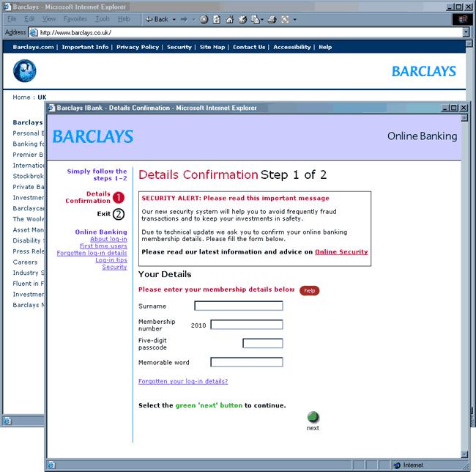This screenshot has width=476, height=472.
Task: Click the Security link in the blue navigation bar
Action: pyautogui.click(x=179, y=47)
